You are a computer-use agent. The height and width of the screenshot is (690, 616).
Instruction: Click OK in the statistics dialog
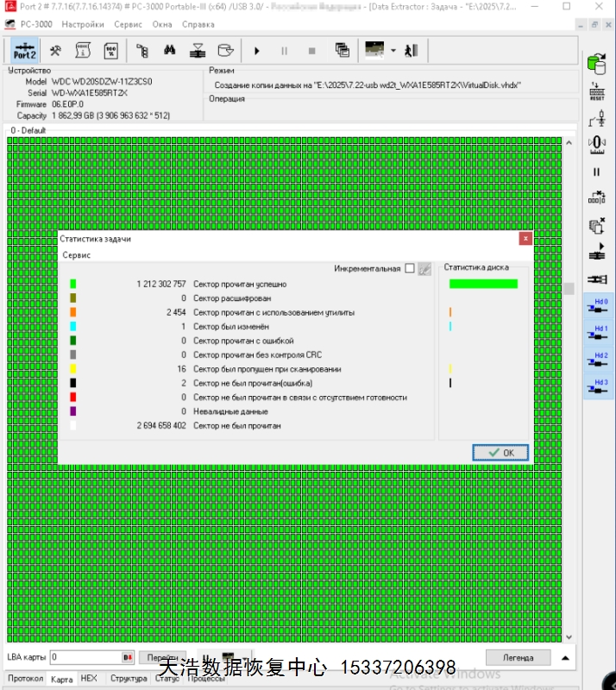click(x=500, y=452)
